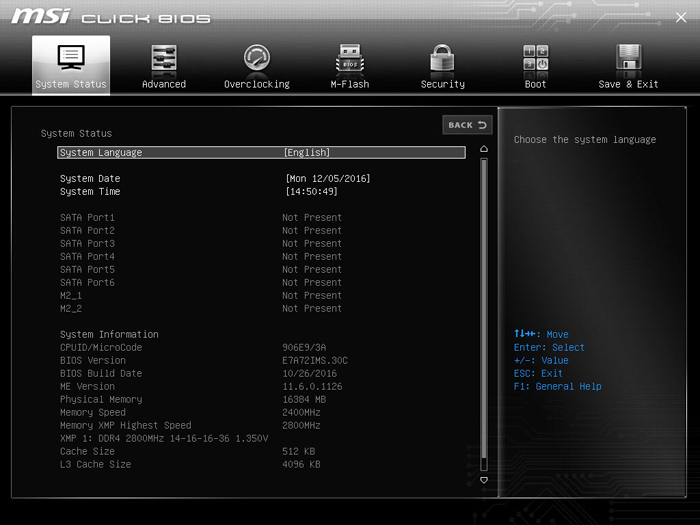Select the SATA Port1 entry
Screen dimensions: 700x525
(x=88, y=218)
